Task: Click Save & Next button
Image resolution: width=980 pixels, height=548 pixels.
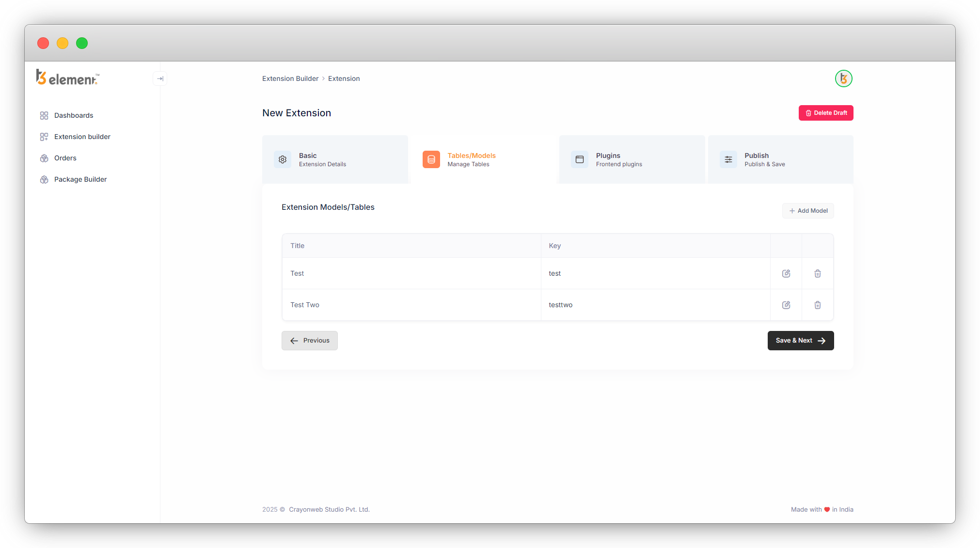Action: (x=800, y=341)
